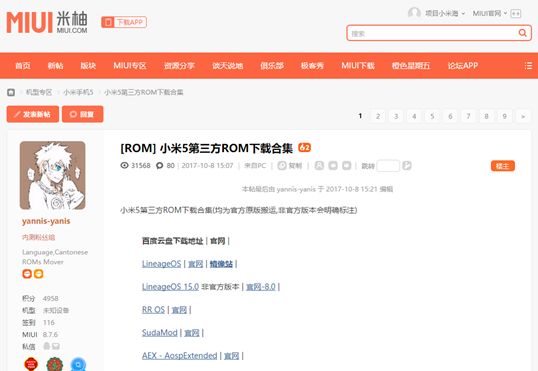Screen dimensions: 538x371
Task: Go to page 5 of the thread
Action: tap(432, 116)
